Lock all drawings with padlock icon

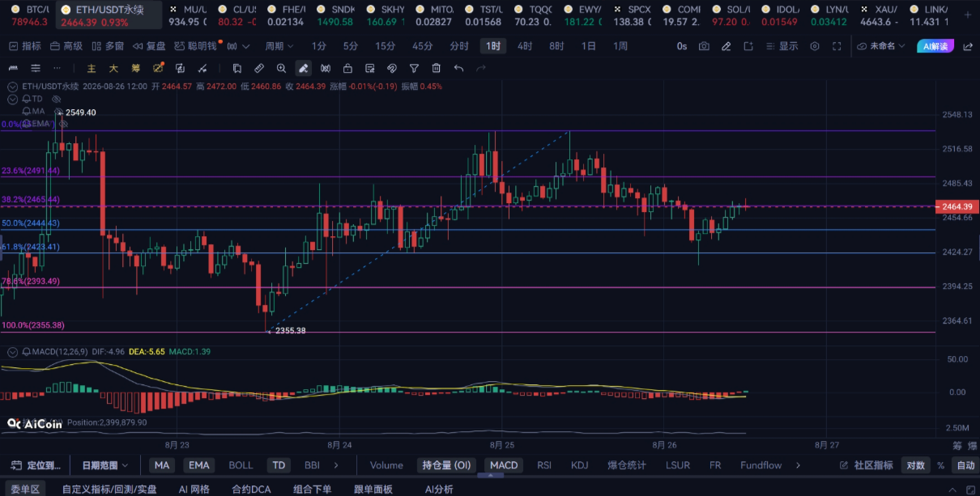347,68
